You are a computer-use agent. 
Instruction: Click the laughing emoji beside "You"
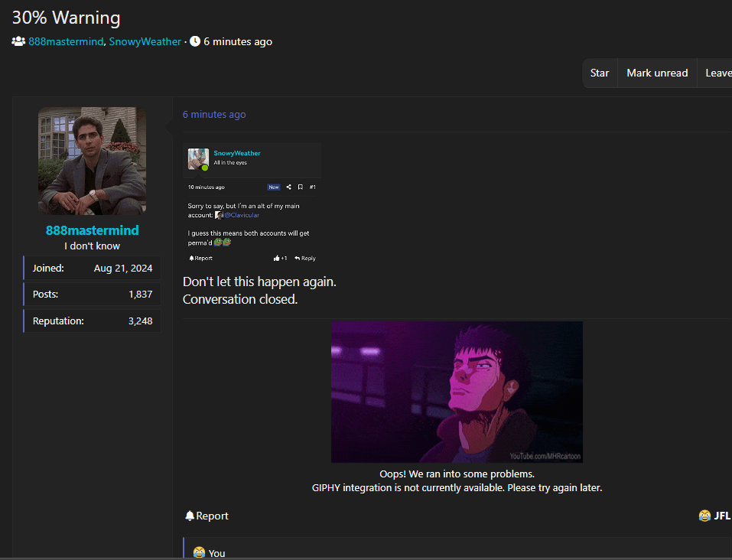(199, 552)
